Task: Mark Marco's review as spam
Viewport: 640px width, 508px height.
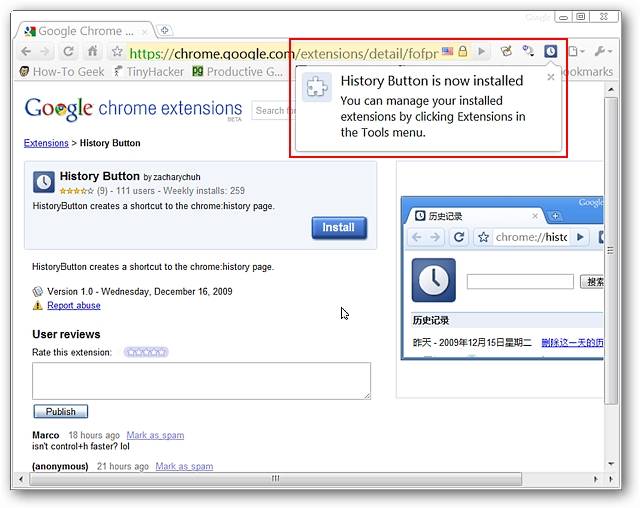Action: pyautogui.click(x=155, y=435)
